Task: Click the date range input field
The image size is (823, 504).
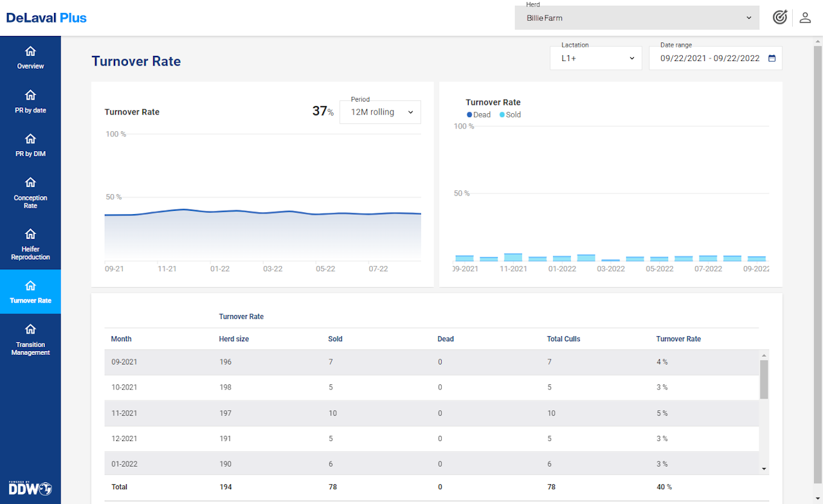Action: point(709,58)
